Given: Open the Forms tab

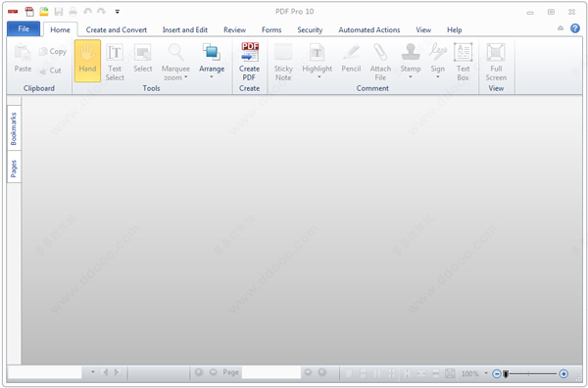Looking at the screenshot, I should 271,29.
